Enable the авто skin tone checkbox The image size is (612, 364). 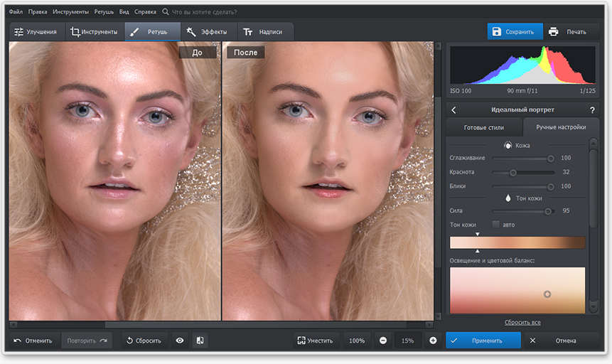(495, 225)
